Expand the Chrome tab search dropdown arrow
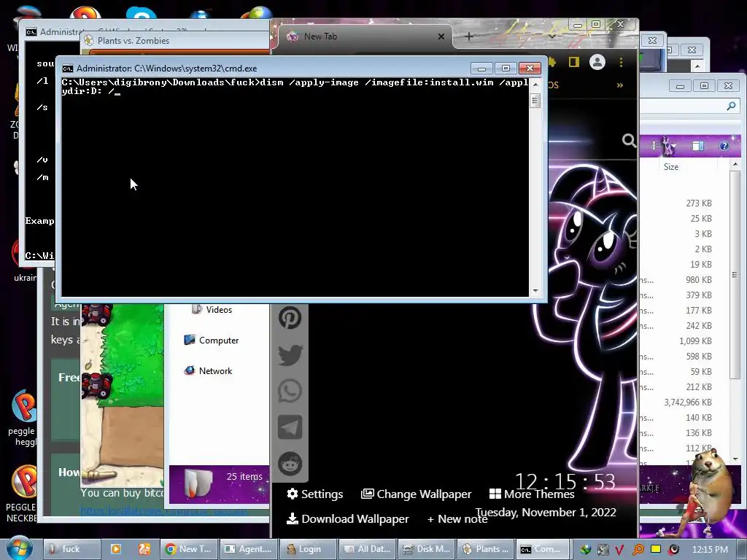 (x=551, y=36)
